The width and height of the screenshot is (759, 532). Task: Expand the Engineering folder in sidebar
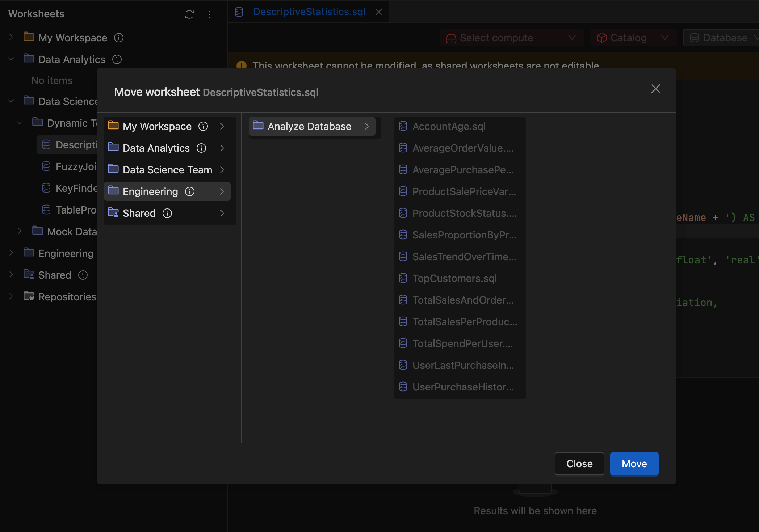[11, 253]
